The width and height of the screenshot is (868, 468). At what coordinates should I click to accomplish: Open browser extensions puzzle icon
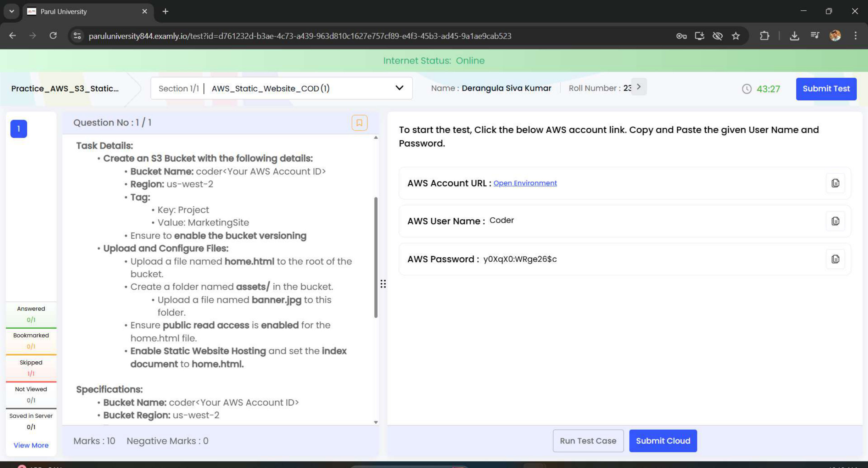click(765, 36)
